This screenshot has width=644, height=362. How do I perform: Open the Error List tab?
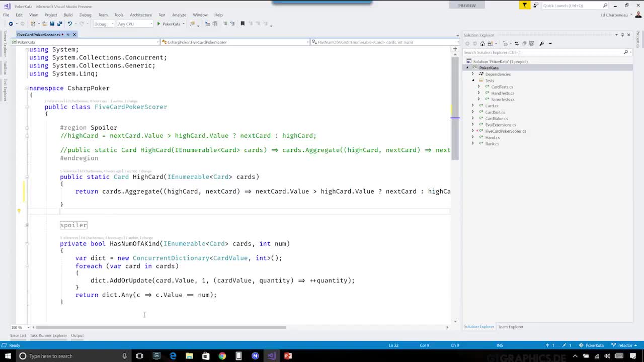[18, 335]
